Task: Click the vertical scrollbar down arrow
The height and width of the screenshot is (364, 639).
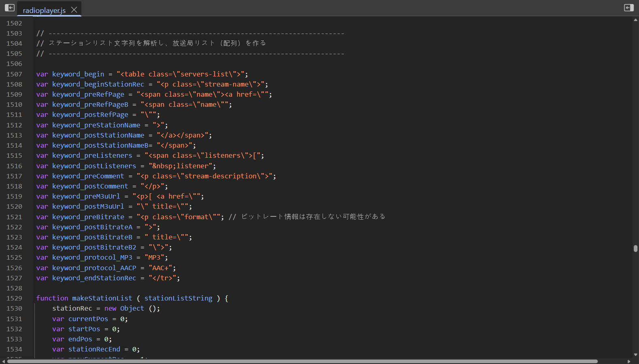Action: point(635,355)
